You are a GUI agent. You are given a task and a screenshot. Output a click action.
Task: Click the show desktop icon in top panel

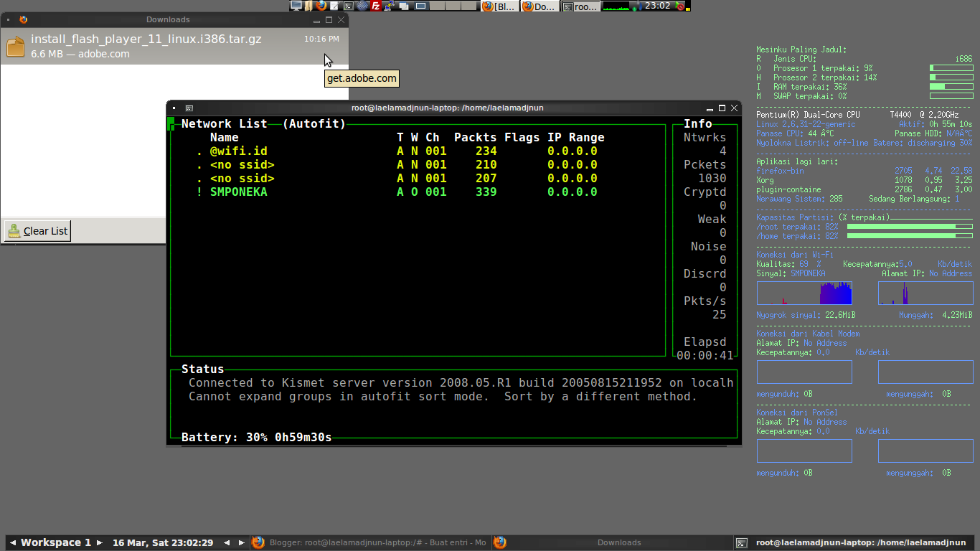point(421,6)
